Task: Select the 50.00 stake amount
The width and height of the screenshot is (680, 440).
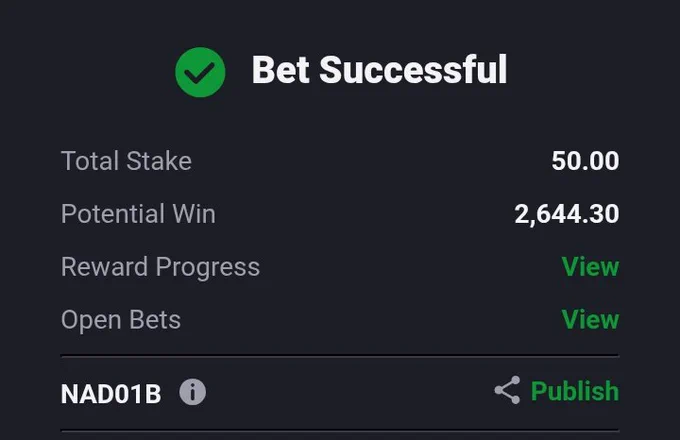Action: [x=585, y=161]
